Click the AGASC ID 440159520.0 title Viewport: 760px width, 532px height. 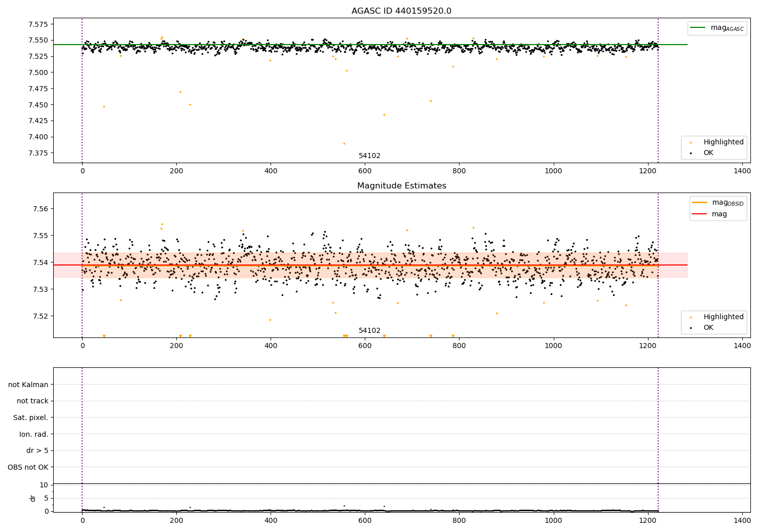click(401, 11)
